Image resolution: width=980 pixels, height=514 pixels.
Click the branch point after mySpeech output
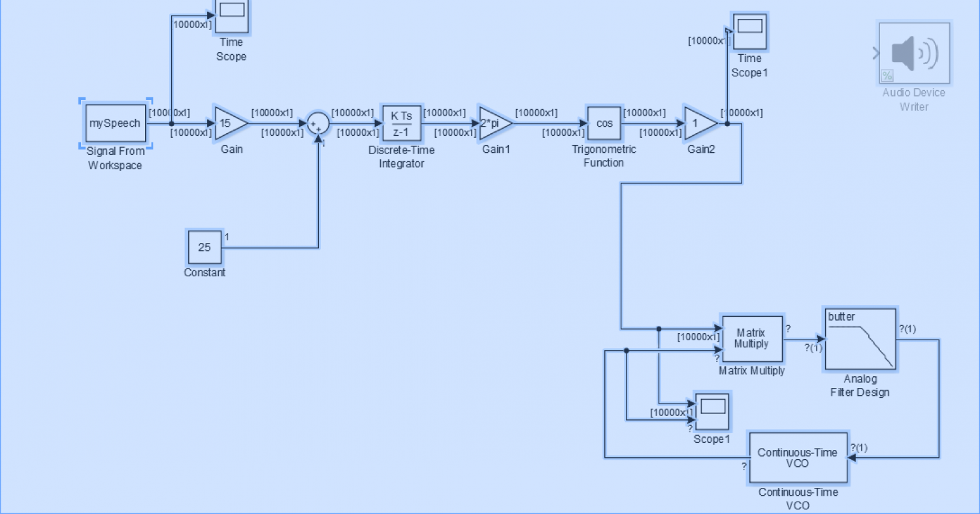171,123
